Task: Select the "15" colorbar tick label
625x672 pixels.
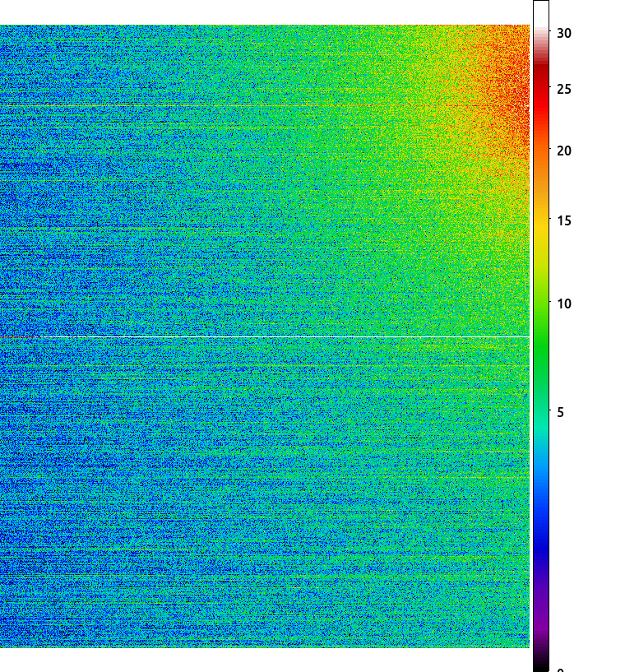Action: click(x=564, y=220)
